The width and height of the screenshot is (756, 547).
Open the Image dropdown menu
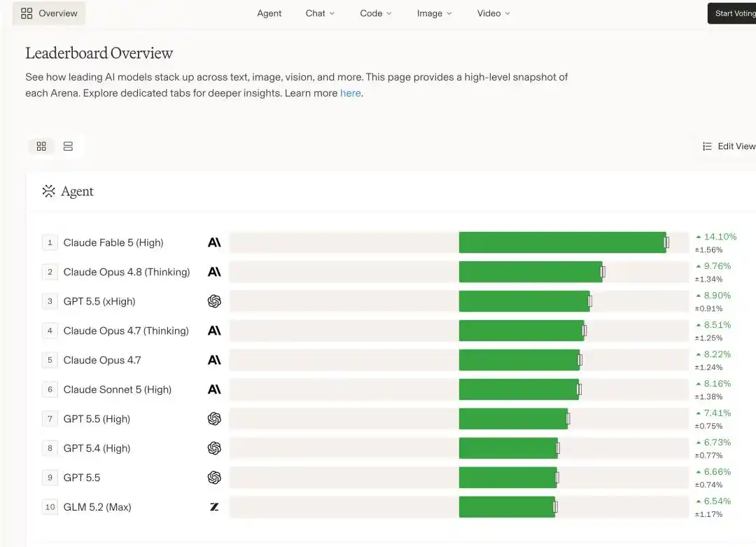pyautogui.click(x=434, y=13)
